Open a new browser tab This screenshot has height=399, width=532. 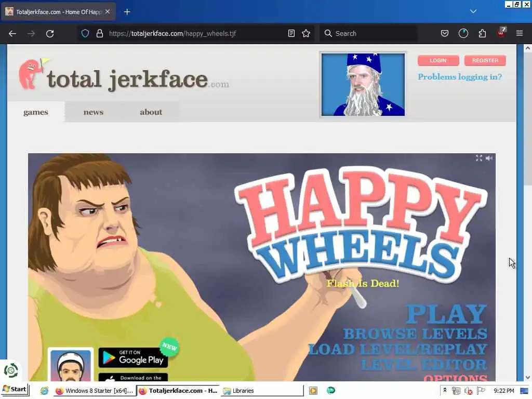pyautogui.click(x=127, y=12)
